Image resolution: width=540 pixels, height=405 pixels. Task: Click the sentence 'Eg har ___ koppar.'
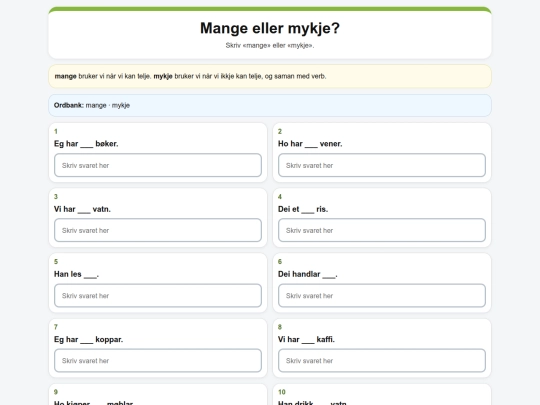(x=89, y=339)
